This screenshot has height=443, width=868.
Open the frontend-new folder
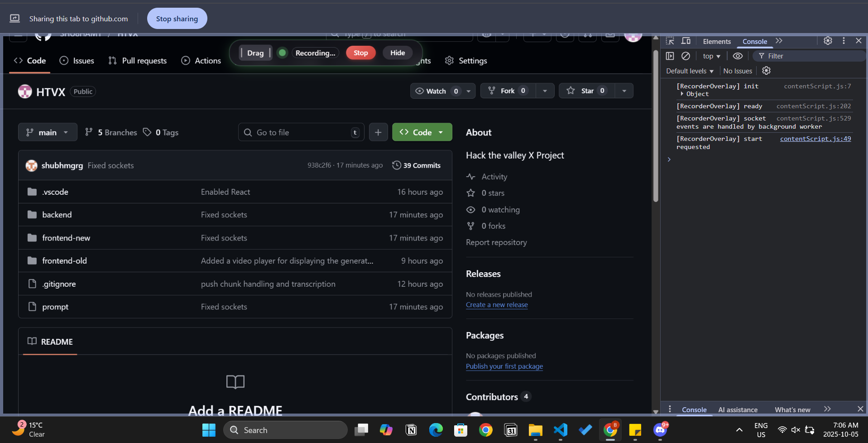[x=66, y=238]
